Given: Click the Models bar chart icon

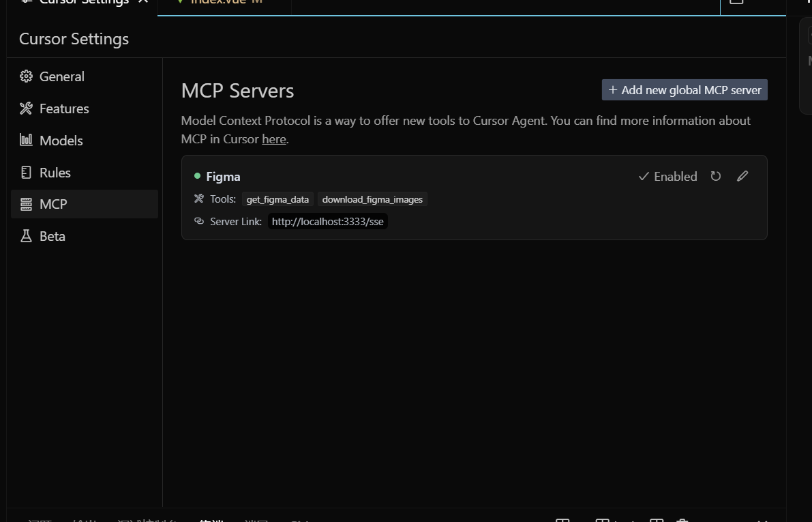Looking at the screenshot, I should point(26,140).
